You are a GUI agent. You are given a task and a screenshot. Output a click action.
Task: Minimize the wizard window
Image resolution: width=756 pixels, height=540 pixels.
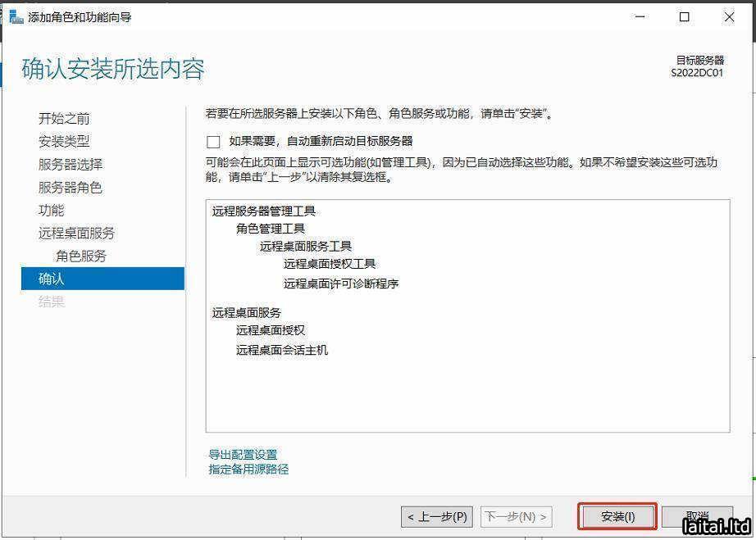point(639,16)
